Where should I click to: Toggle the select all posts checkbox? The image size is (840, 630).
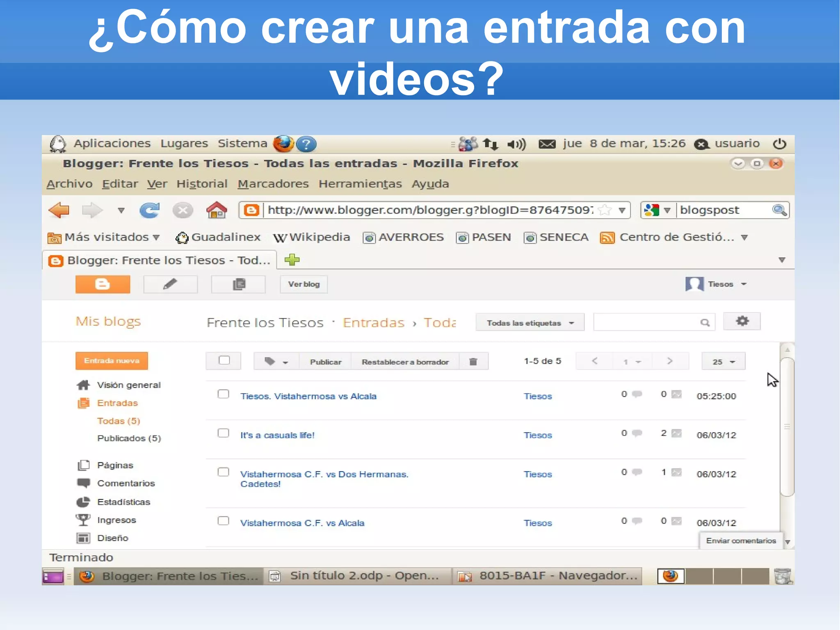pos(224,360)
